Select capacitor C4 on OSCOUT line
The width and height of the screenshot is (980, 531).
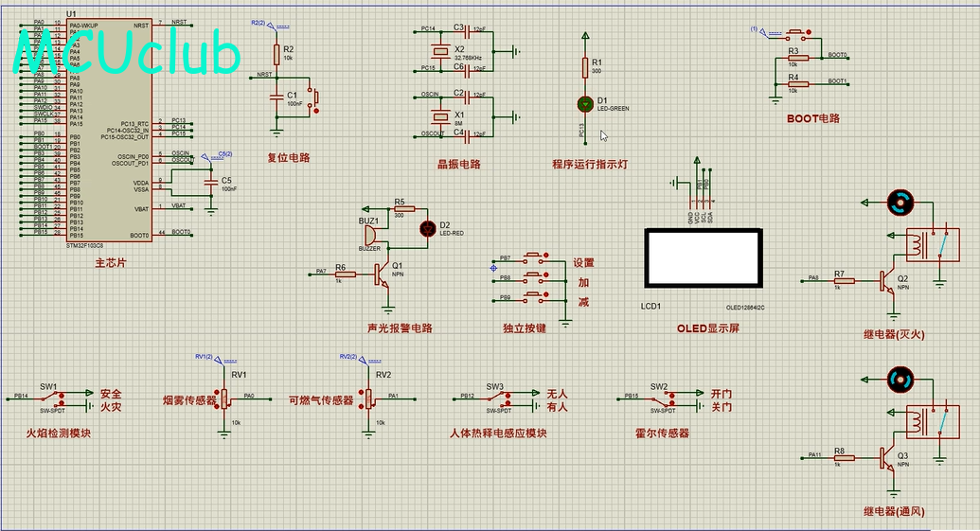pos(467,136)
